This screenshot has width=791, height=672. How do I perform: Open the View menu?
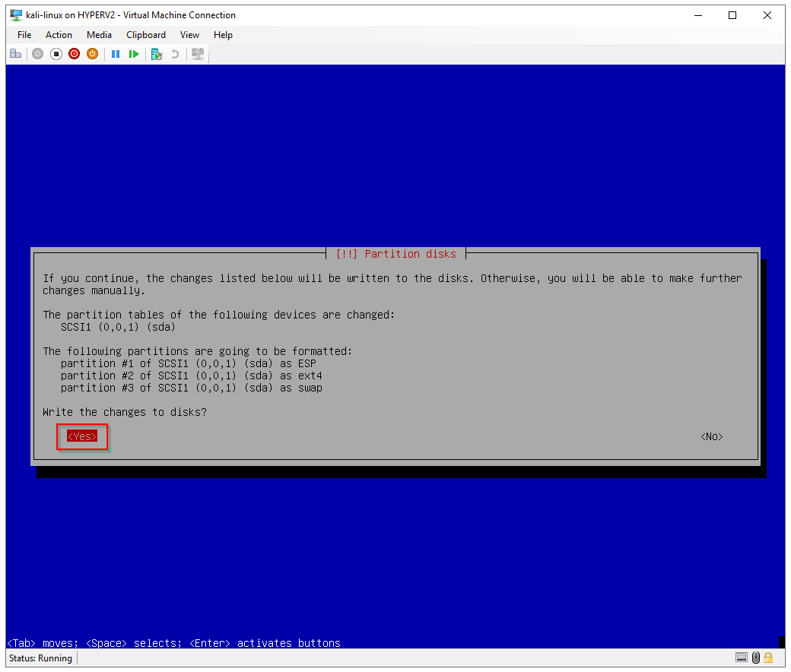click(189, 35)
